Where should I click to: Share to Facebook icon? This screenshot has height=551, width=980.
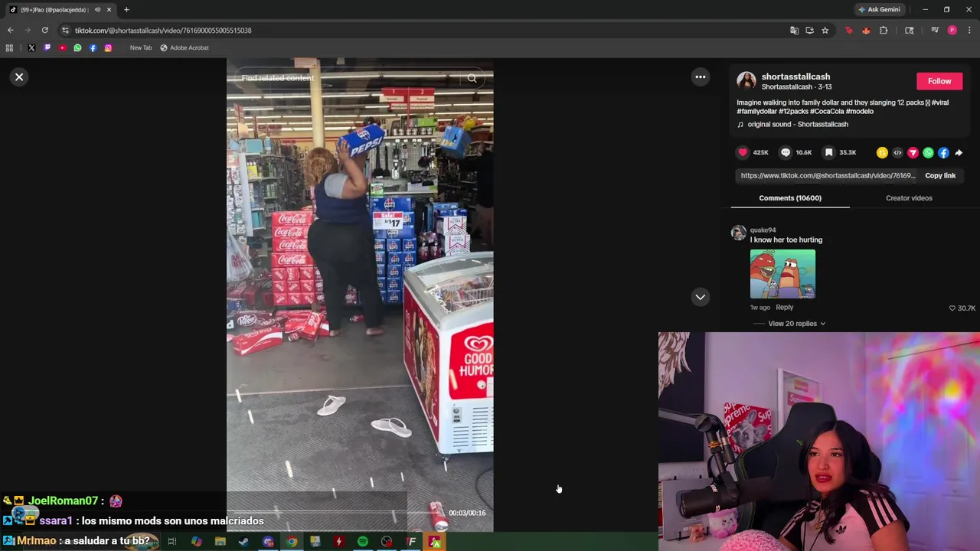943,153
